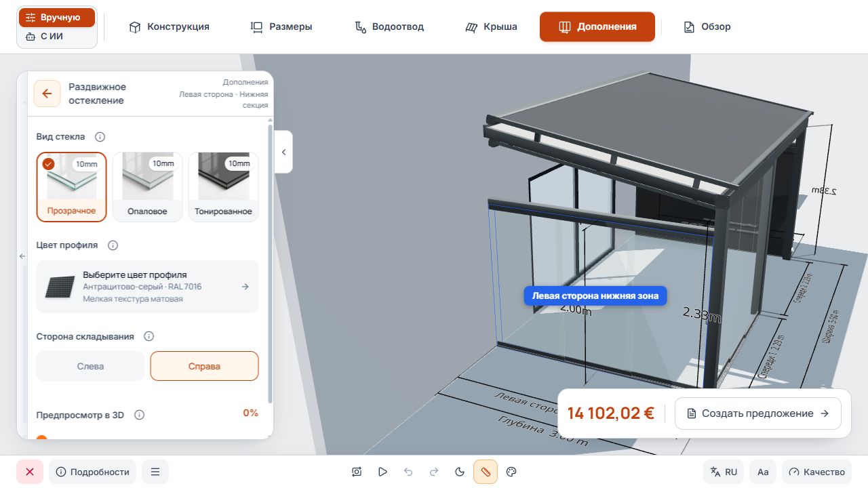
Task: Open the Водоотвод tab
Action: [x=389, y=27]
